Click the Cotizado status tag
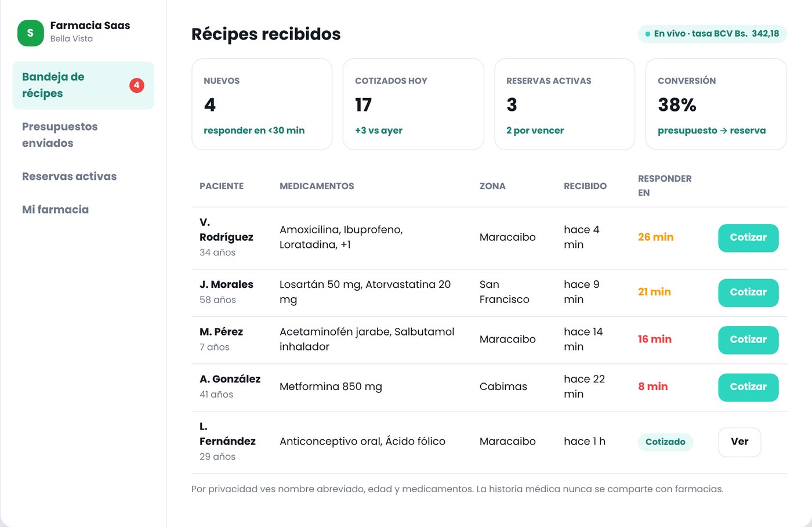Viewport: 812px width, 527px height. pos(665,442)
